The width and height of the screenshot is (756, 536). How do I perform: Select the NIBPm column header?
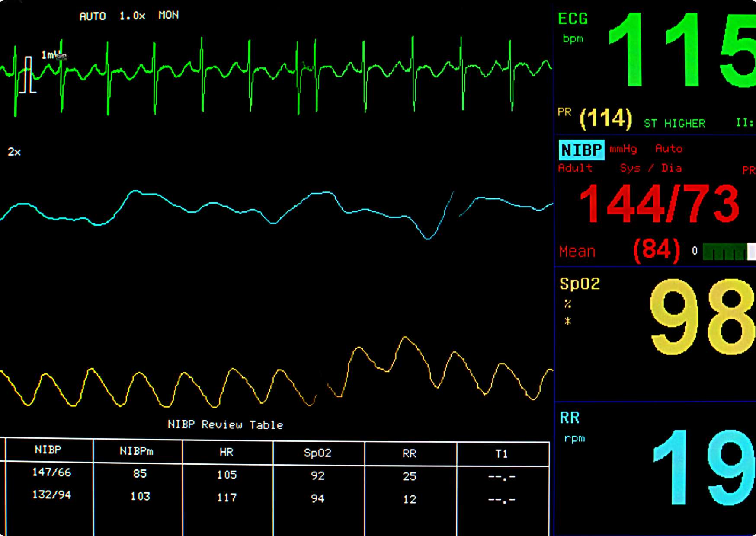coord(136,451)
